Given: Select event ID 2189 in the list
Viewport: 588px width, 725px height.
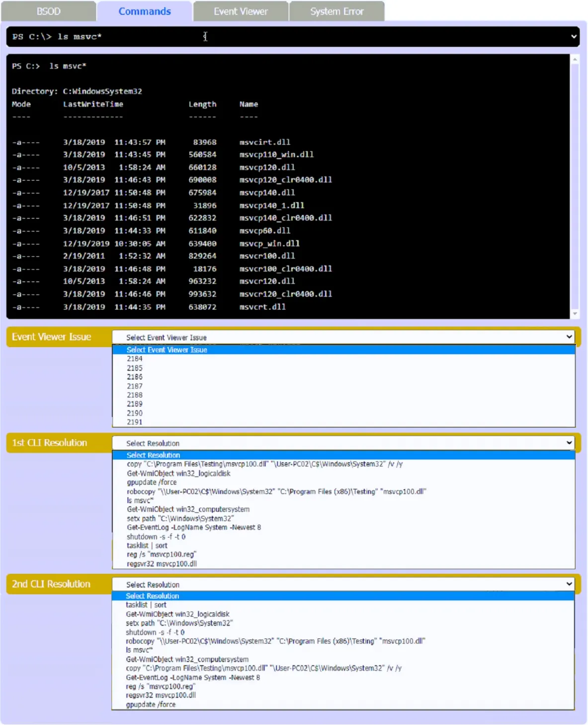Looking at the screenshot, I should point(343,404).
